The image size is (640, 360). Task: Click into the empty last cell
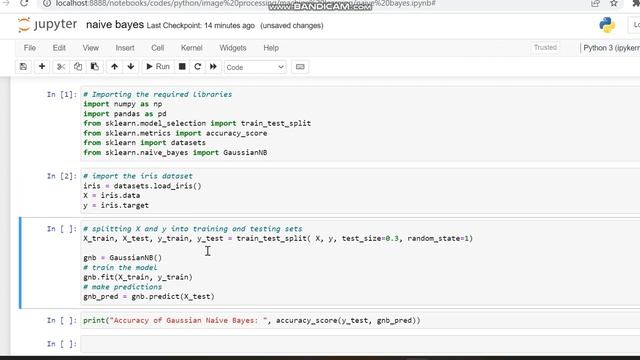(x=361, y=344)
